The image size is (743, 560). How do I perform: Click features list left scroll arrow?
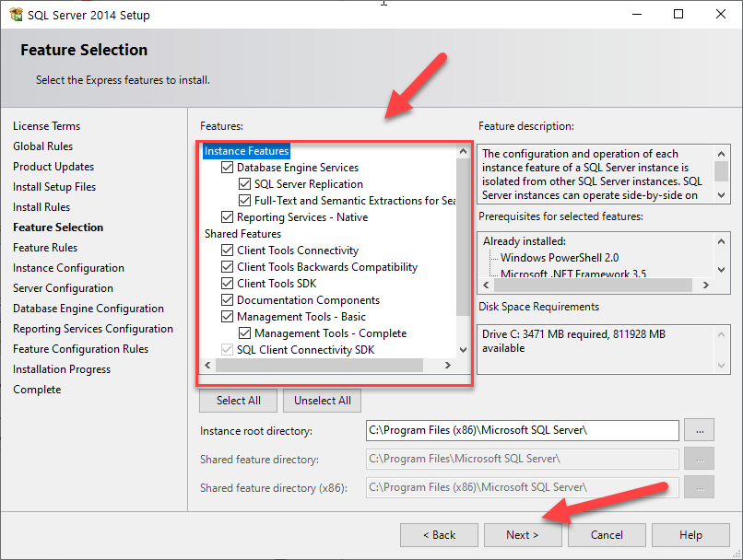(207, 365)
